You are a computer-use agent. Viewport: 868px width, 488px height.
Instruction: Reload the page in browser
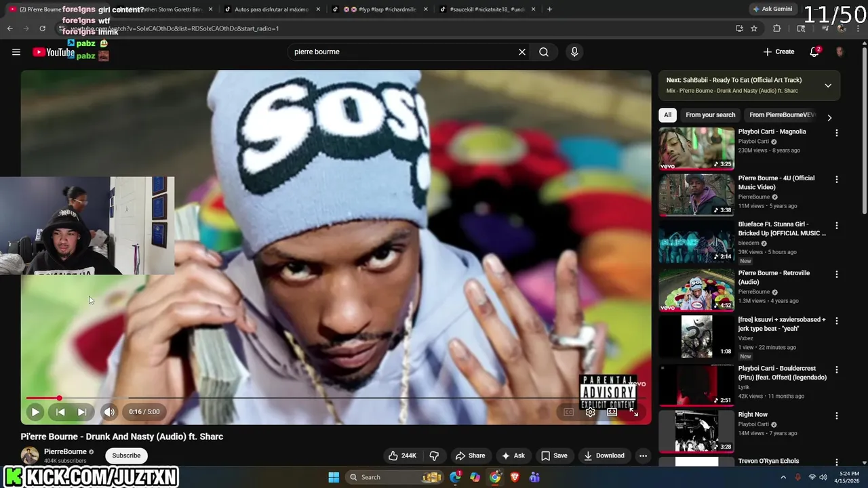click(x=42, y=28)
